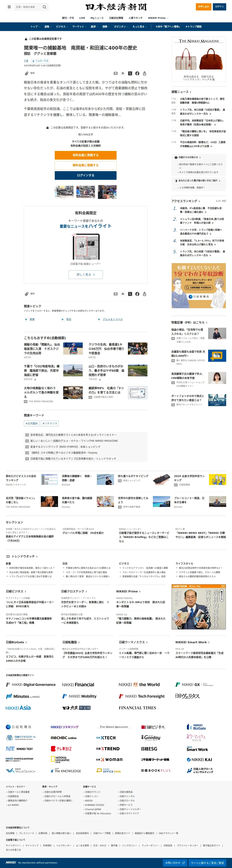Expand the 速報 navigation dropdown
The width and height of the screenshot is (232, 868).
48,27
